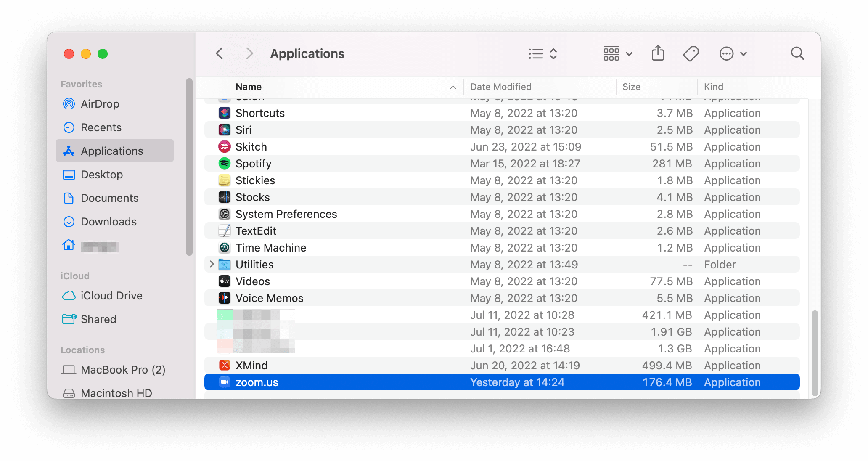Open Documents in the sidebar
Viewport: 868px width, 461px height.
point(114,198)
